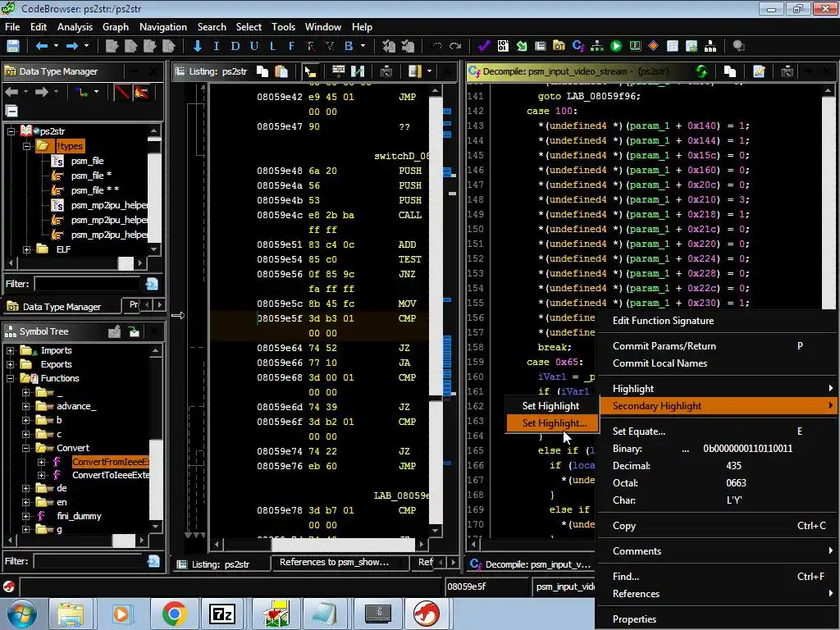Click the orange diamond toolbar icon
The height and width of the screenshot is (630, 840).
coord(653,46)
